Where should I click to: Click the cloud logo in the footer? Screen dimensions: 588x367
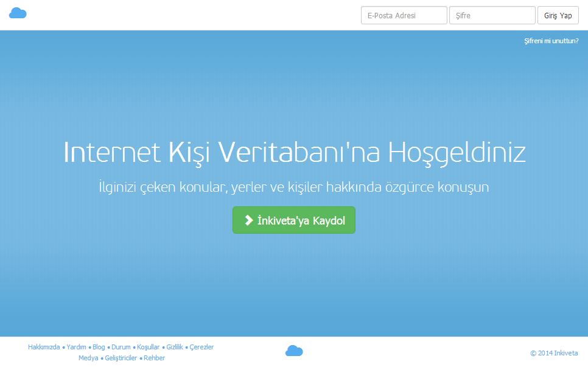click(294, 351)
